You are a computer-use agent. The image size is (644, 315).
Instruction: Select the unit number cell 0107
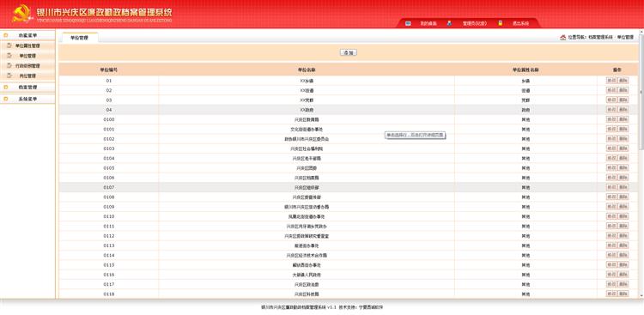(109, 187)
